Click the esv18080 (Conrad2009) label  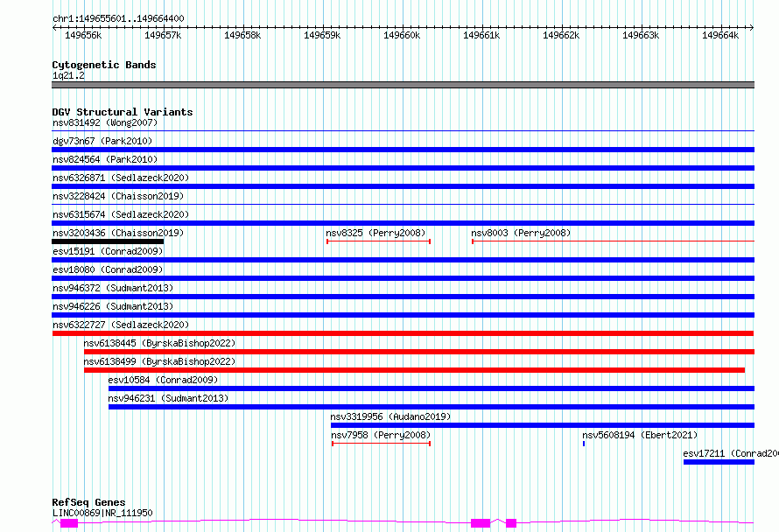[x=108, y=269]
